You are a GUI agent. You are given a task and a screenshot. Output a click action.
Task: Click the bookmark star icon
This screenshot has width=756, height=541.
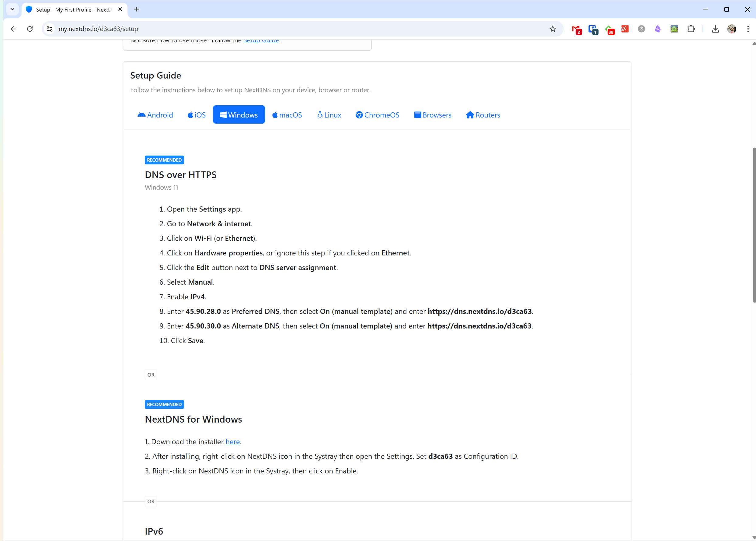[552, 29]
